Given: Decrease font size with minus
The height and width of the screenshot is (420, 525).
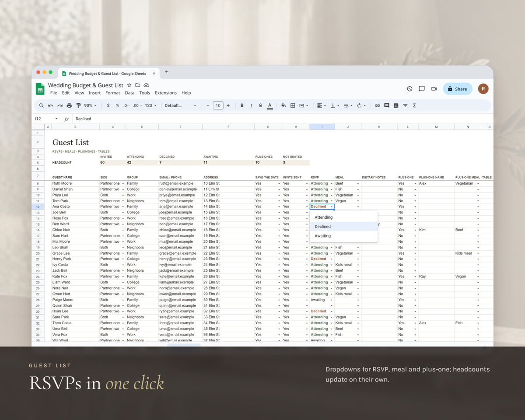Looking at the screenshot, I should pyautogui.click(x=208, y=105).
